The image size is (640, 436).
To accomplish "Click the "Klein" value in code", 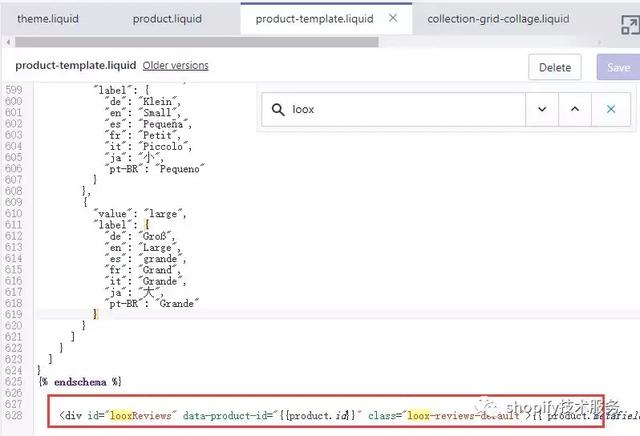I will [x=159, y=101].
